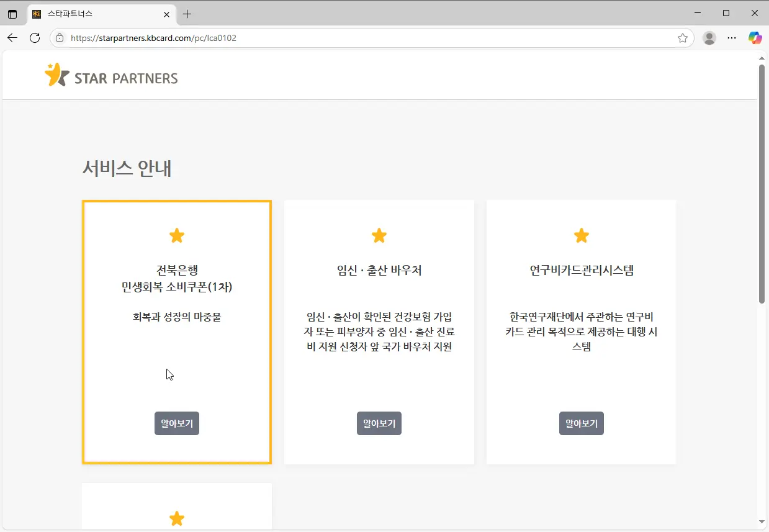769x532 pixels.
Task: Click the 임신·출산 바우처 description paragraph
Action: click(x=379, y=331)
